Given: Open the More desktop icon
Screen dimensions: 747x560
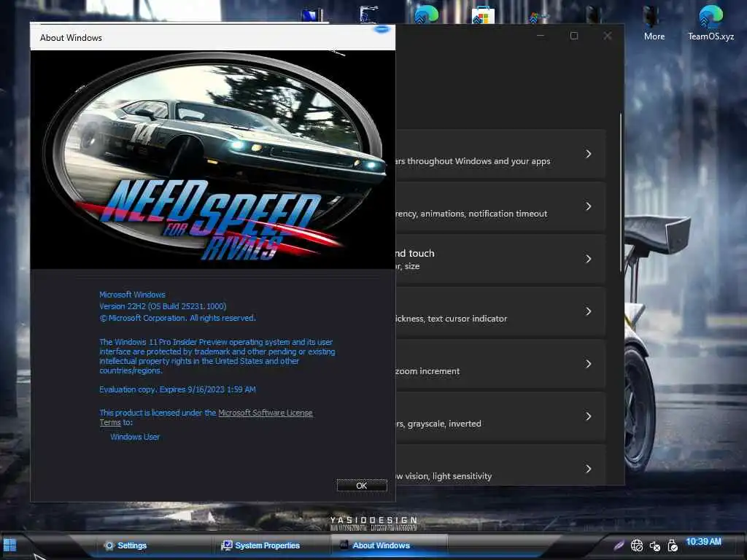Looking at the screenshot, I should [654, 23].
